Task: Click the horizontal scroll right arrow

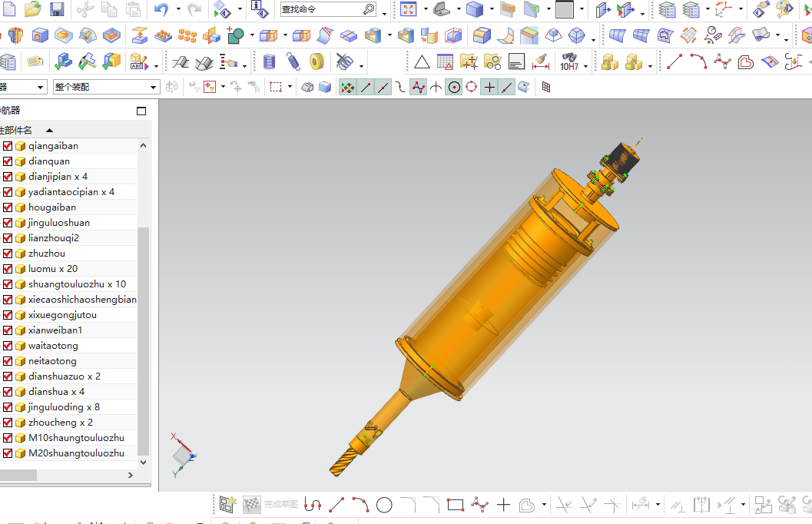Action: pos(131,475)
